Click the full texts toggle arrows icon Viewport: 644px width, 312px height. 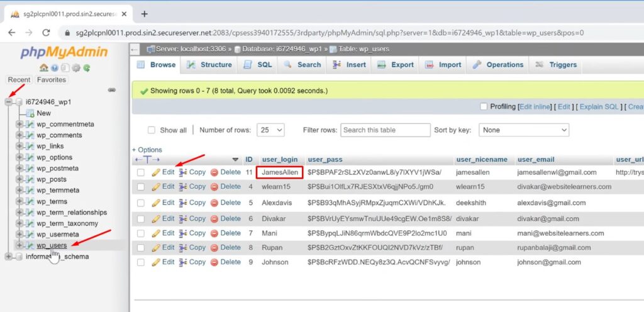[147, 160]
